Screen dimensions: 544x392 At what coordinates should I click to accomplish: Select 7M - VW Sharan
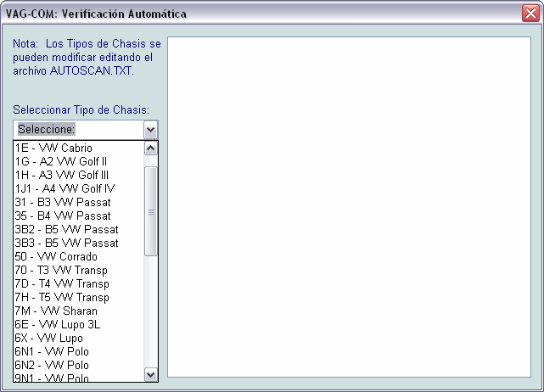tap(56, 311)
